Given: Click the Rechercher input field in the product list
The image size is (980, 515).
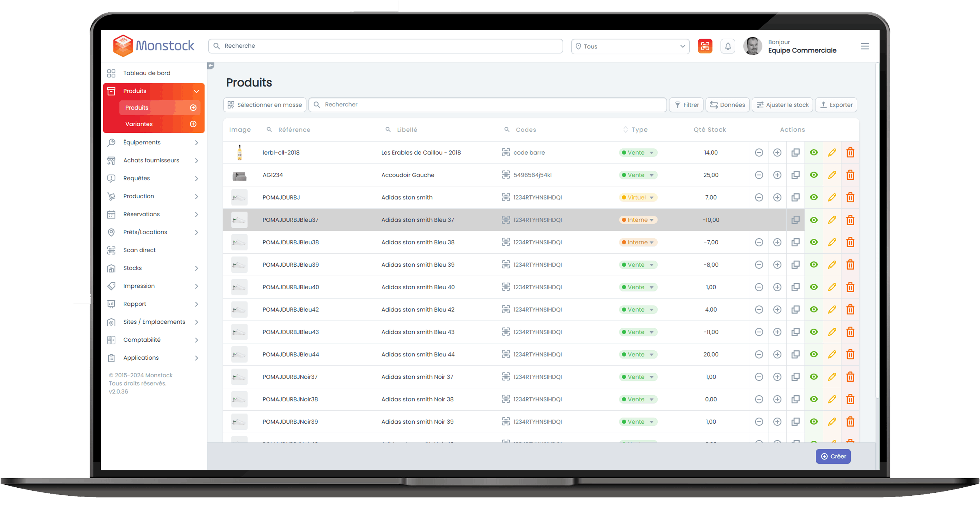Looking at the screenshot, I should pyautogui.click(x=487, y=104).
